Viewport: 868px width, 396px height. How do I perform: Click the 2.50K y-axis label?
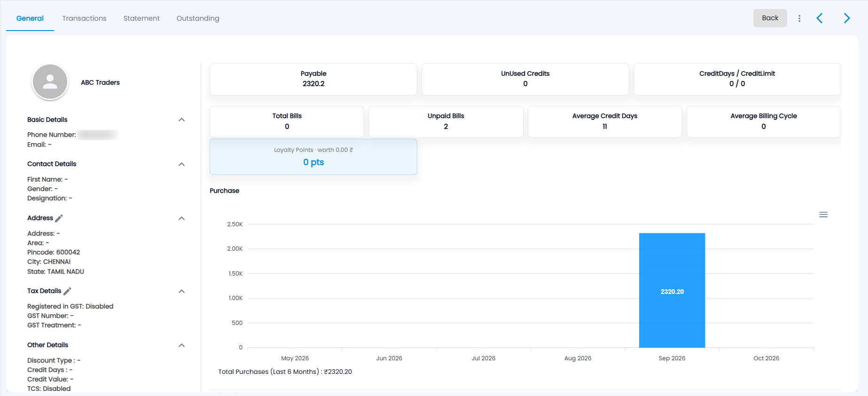[235, 224]
